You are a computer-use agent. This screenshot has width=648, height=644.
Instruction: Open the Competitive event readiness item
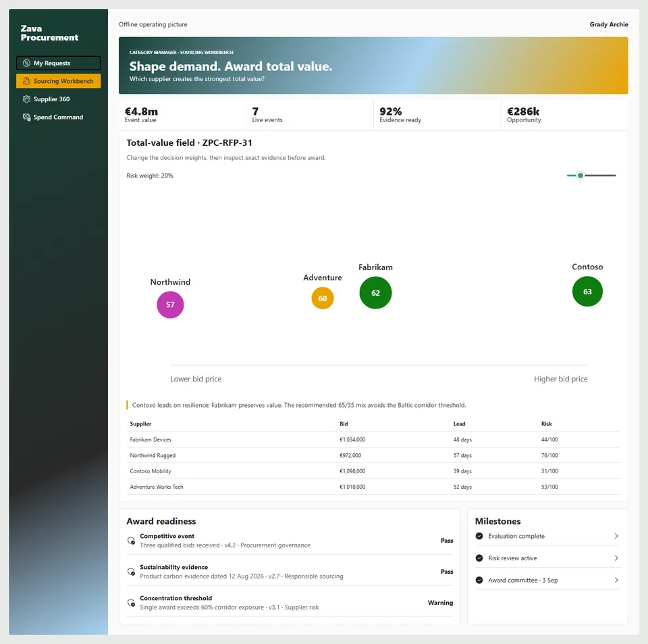(x=290, y=541)
